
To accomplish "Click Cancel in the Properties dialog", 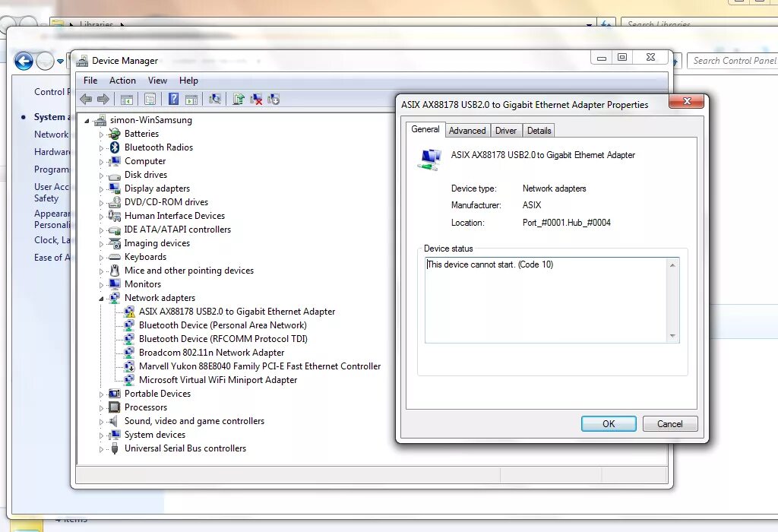I will point(670,424).
